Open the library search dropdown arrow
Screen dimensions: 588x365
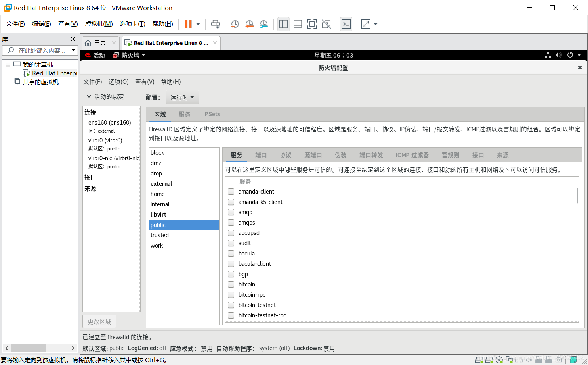(73, 50)
